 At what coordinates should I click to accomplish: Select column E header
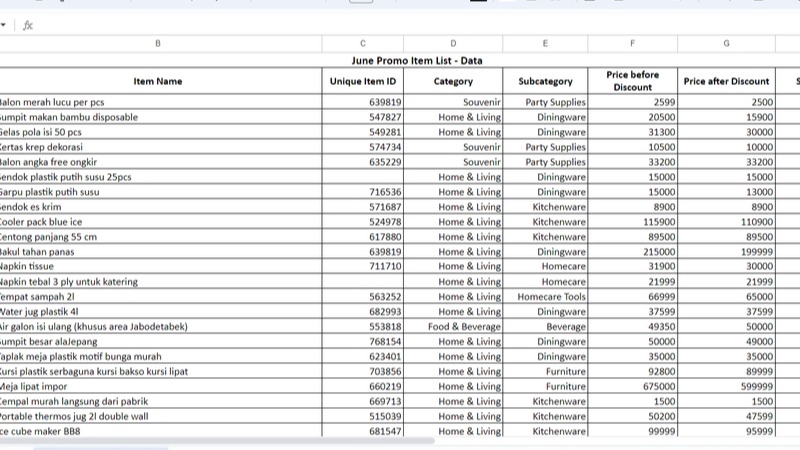click(545, 43)
